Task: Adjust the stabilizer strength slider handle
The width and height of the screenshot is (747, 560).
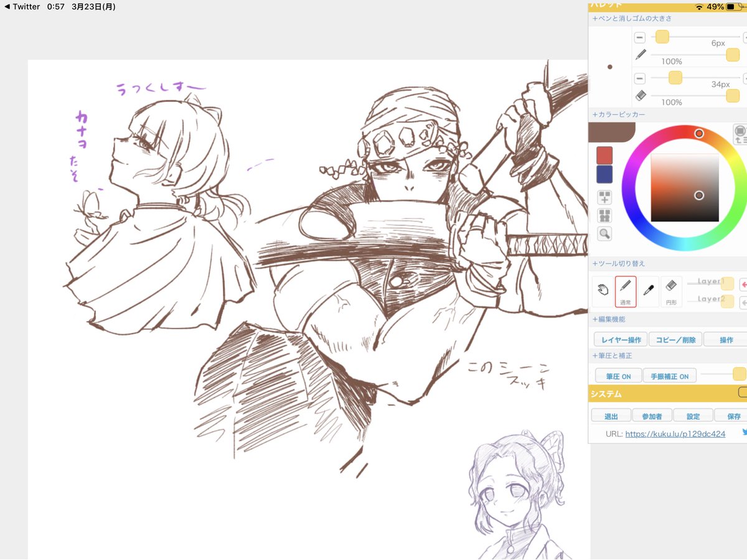Action: click(739, 374)
